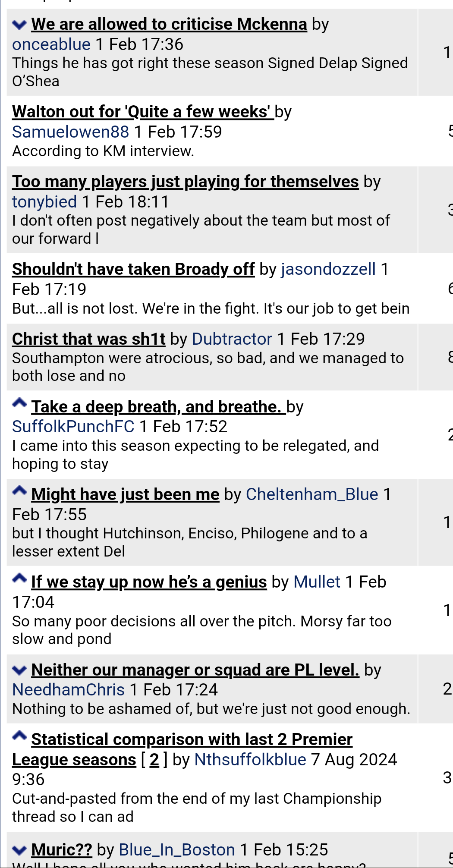The image size is (453, 868).
Task: Open 'Muric??' thread by Blue_In_Boston
Action: pos(62,850)
